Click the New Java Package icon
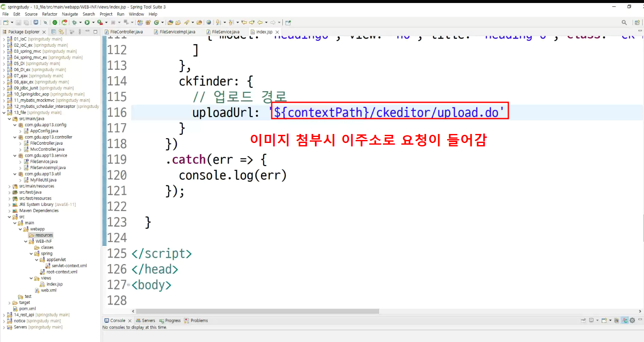 pyautogui.click(x=148, y=22)
